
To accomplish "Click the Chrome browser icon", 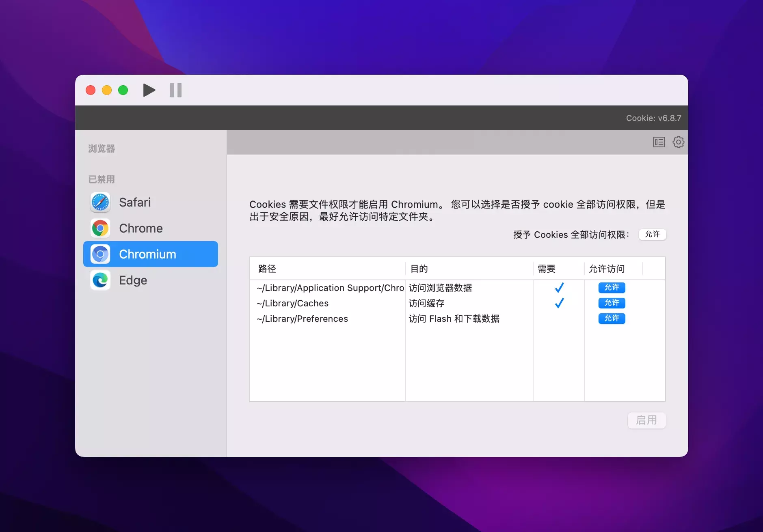I will coord(100,228).
